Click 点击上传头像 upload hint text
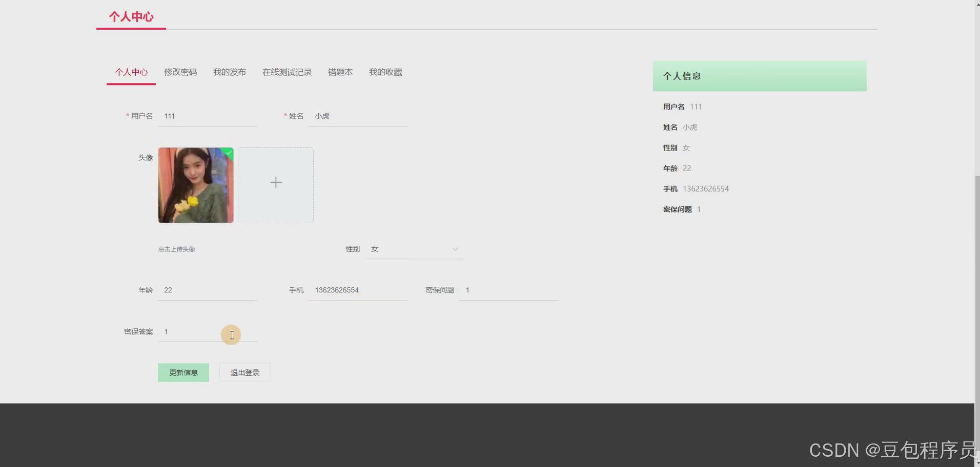The image size is (980, 467). 176,249
